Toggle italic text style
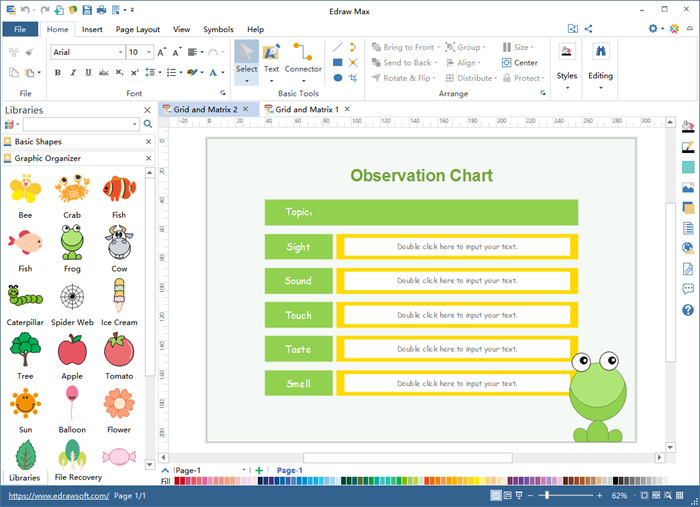The height and width of the screenshot is (507, 700). click(x=72, y=73)
